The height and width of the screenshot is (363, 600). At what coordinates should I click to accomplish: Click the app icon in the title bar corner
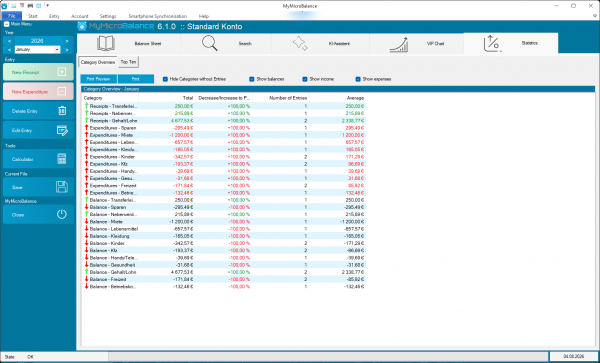click(4, 6)
